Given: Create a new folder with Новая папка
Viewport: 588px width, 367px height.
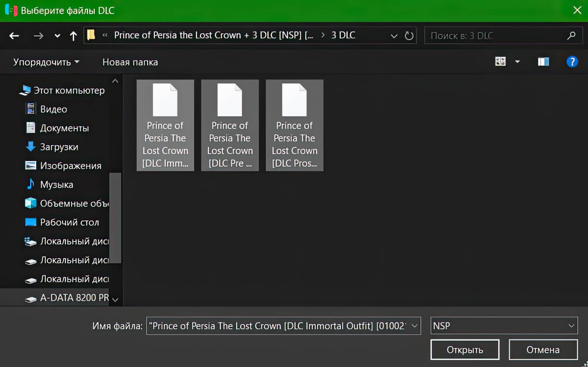Looking at the screenshot, I should tap(130, 62).
